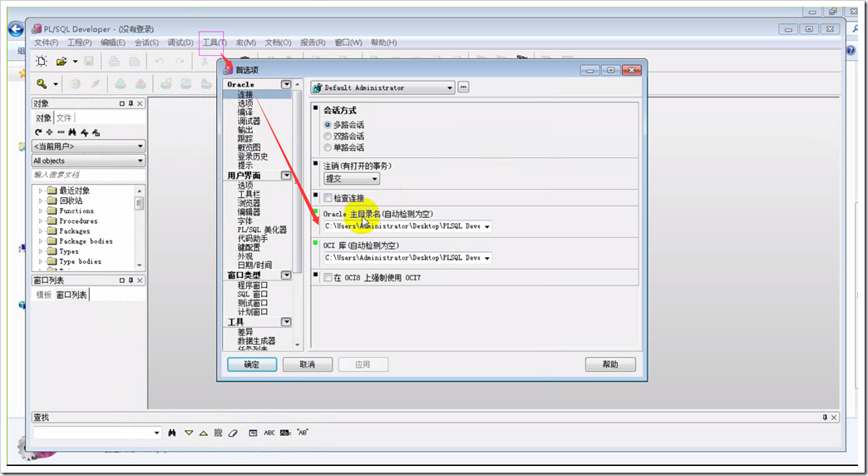
Task: Click the New file toolbar icon
Action: click(42, 62)
